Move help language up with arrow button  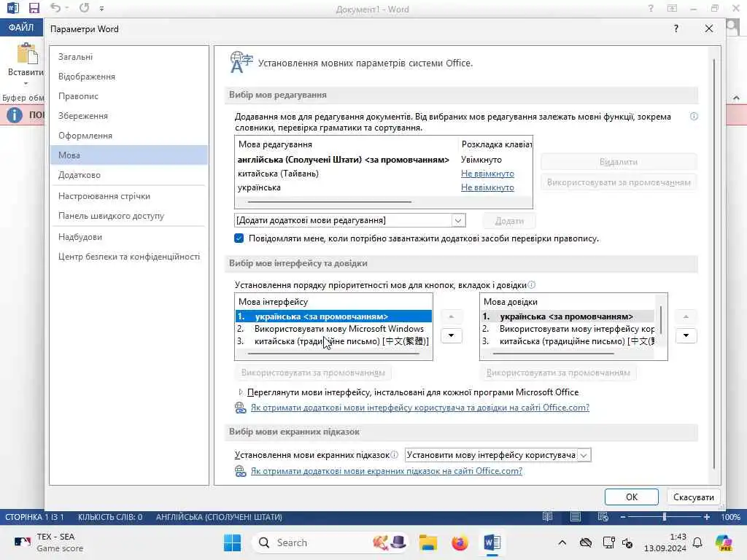pyautogui.click(x=686, y=316)
